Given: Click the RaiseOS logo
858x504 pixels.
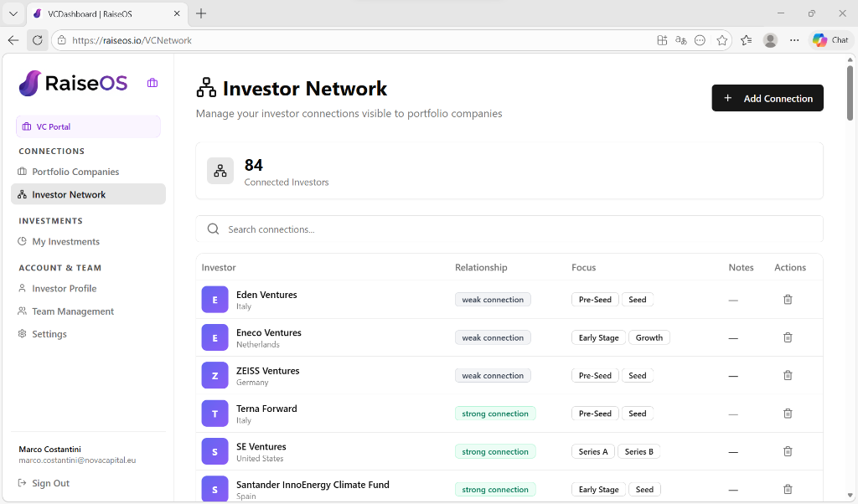Looking at the screenshot, I should 73,83.
